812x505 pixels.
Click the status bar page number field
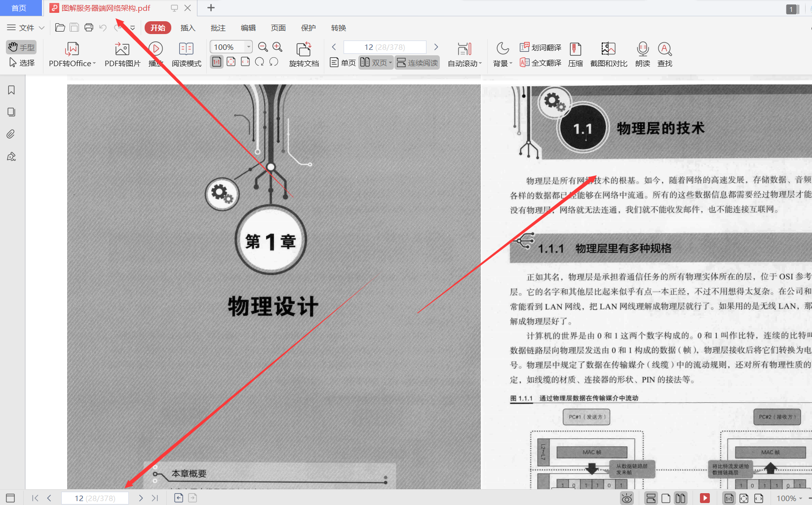point(95,498)
